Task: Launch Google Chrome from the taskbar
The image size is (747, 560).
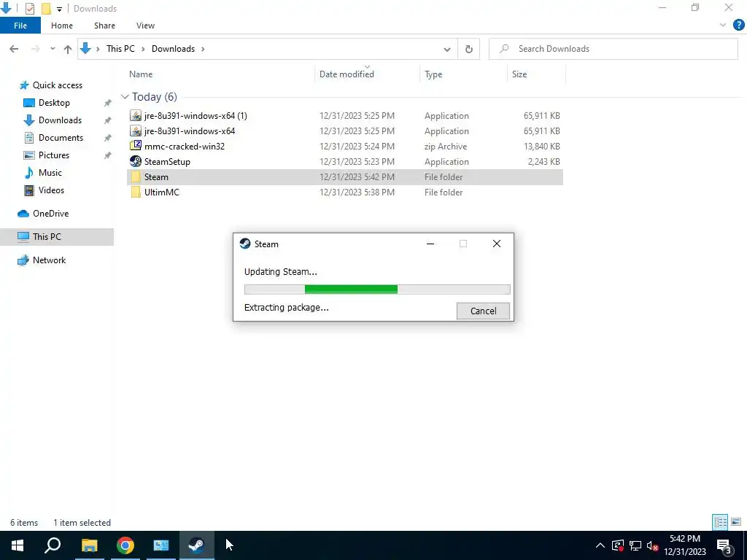Action: pos(125,545)
